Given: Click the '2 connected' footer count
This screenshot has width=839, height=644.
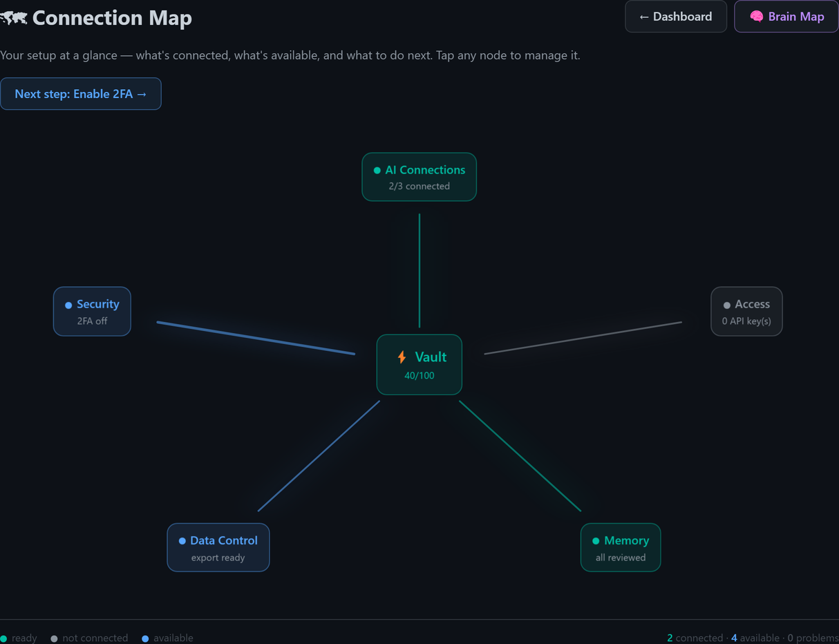Looking at the screenshot, I should pyautogui.click(x=697, y=638).
